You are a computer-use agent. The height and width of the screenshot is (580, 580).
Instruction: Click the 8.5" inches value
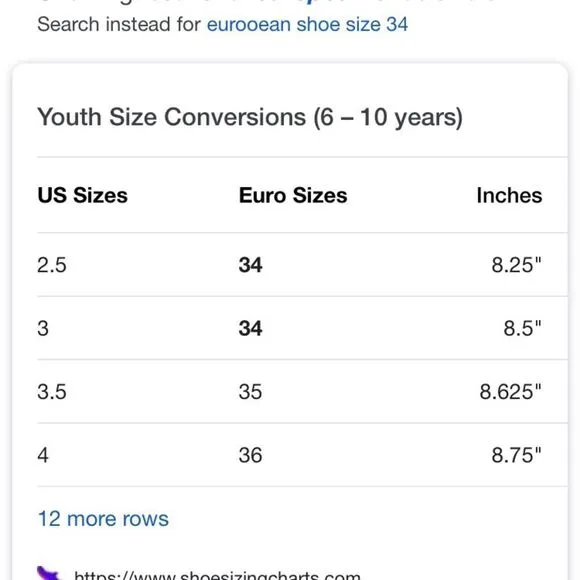point(522,328)
